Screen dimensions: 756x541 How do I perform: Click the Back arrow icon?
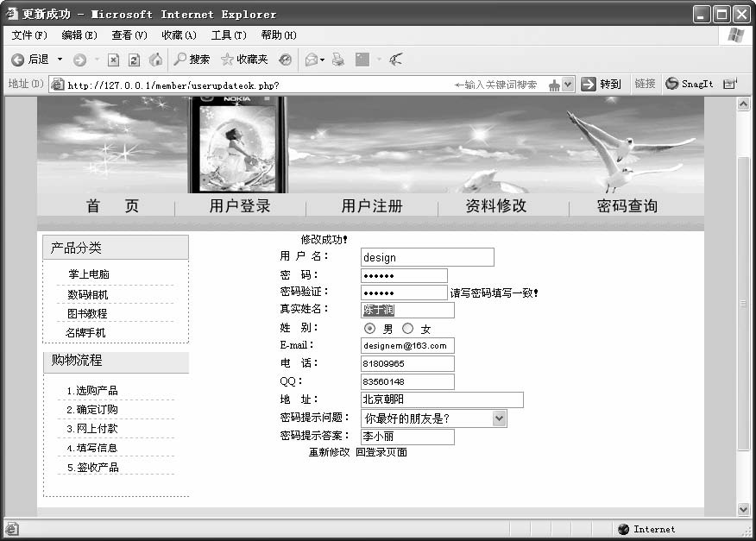[x=17, y=60]
